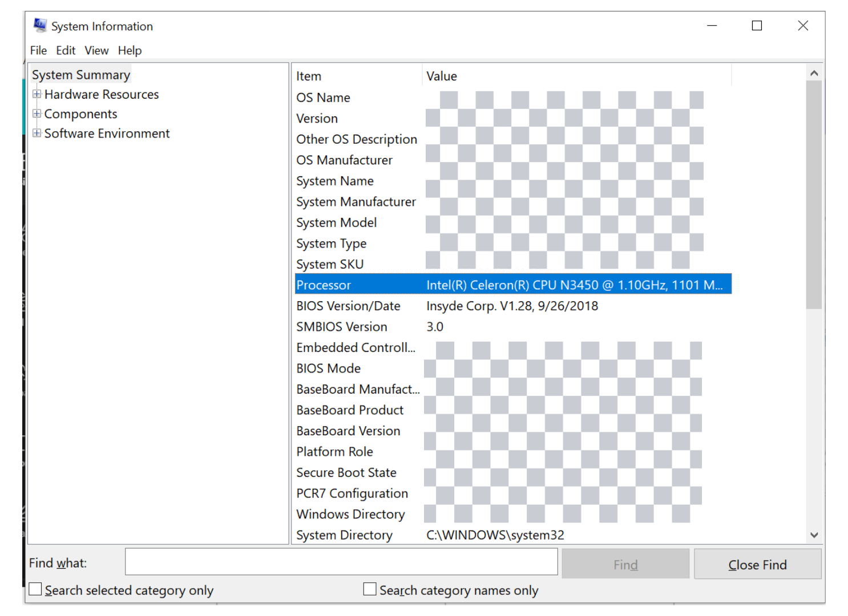The height and width of the screenshot is (616, 848).
Task: Click the C:\WINDOWS\system32 value
Action: point(495,534)
